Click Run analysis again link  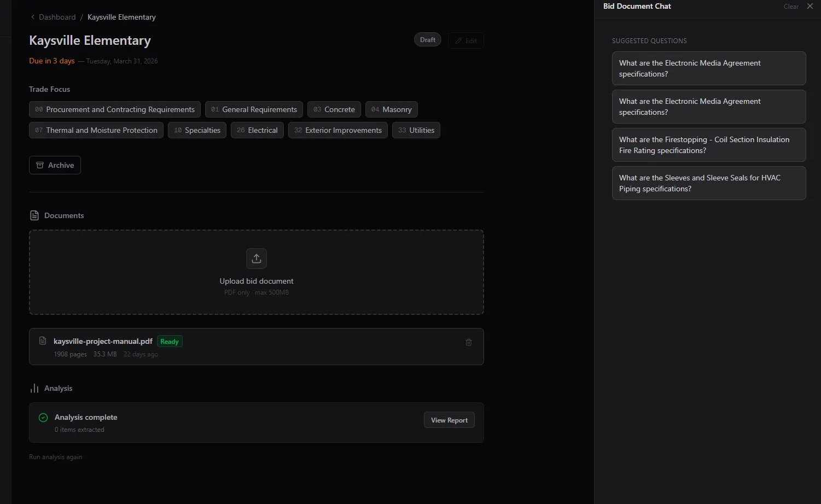coord(55,457)
